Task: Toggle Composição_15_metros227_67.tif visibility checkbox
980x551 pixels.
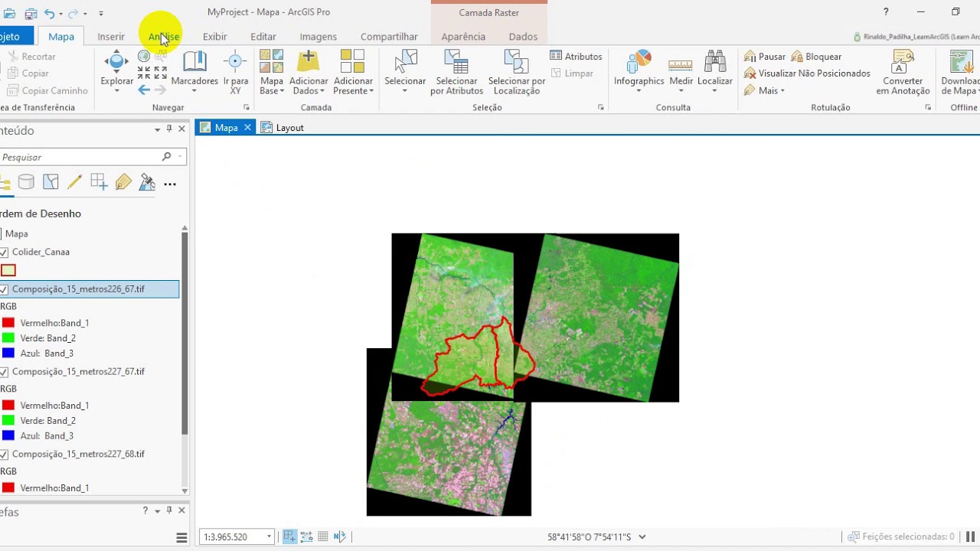Action: coord(4,372)
